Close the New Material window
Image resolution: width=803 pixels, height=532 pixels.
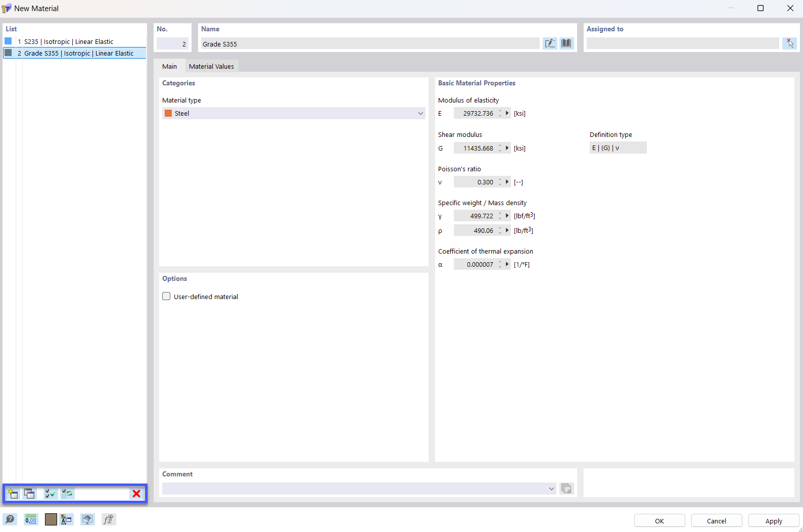[x=790, y=8]
